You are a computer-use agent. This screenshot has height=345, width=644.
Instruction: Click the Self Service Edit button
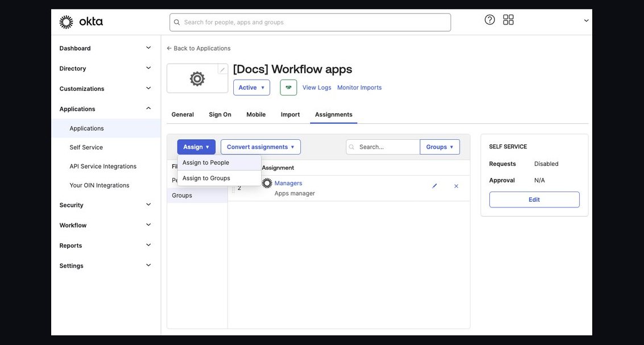pyautogui.click(x=534, y=199)
